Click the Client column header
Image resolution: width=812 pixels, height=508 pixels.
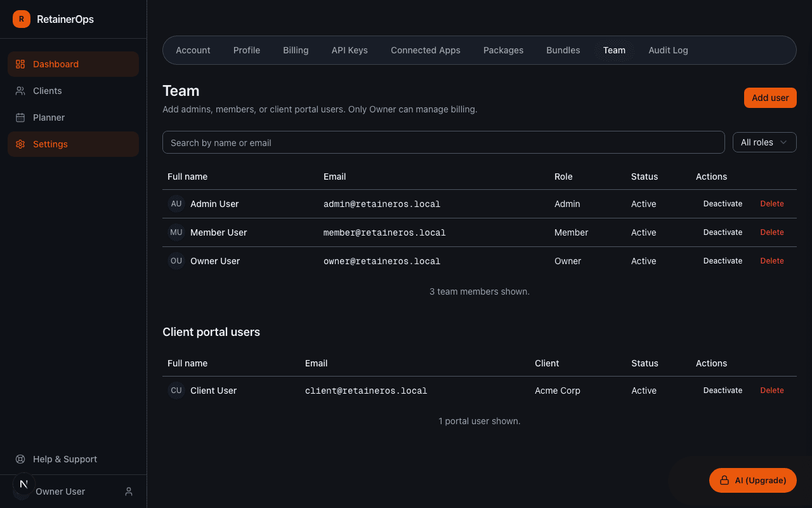pyautogui.click(x=547, y=363)
